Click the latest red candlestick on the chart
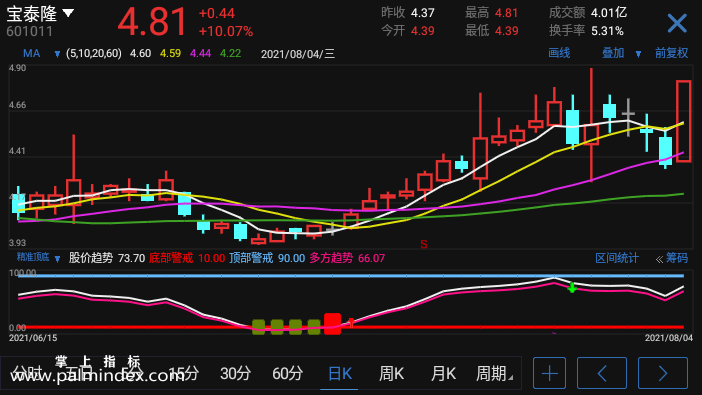This screenshot has height=395, width=702. tap(683, 121)
